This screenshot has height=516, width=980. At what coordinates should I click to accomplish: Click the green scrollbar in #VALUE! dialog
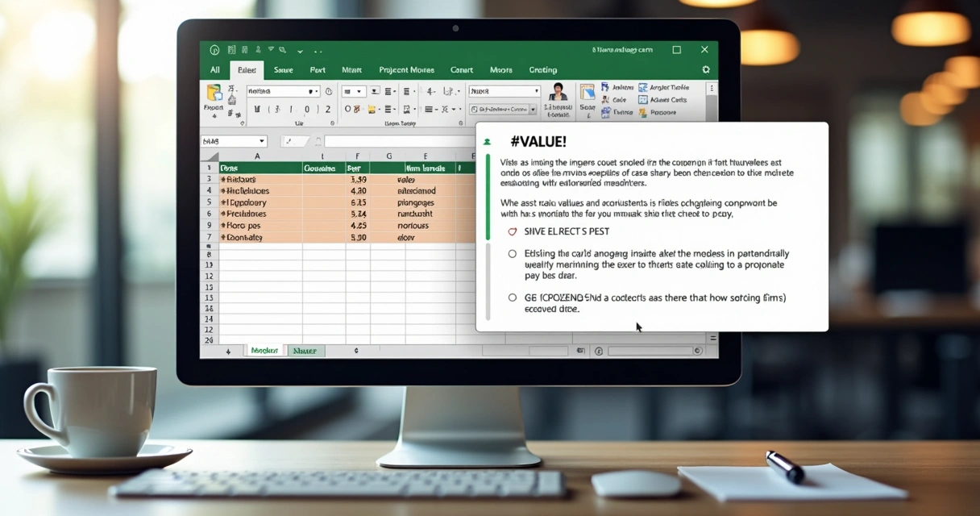[488, 198]
